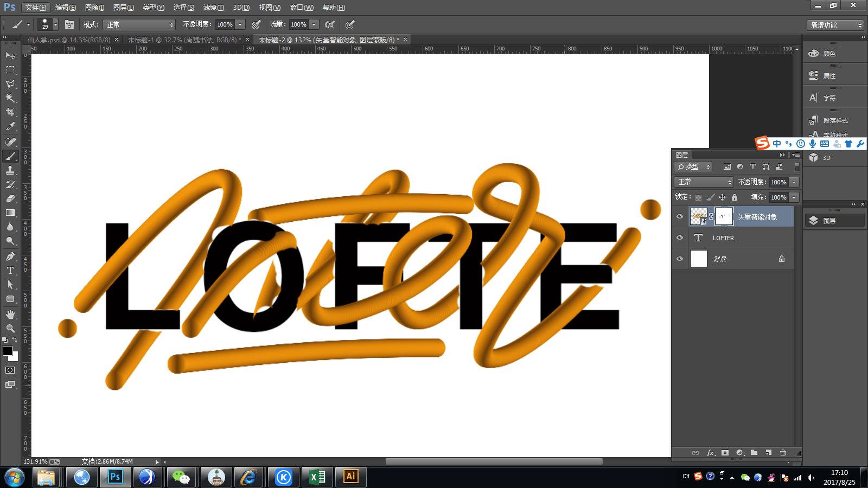
Task: Open the brush preset picker arrow
Action: click(55, 24)
